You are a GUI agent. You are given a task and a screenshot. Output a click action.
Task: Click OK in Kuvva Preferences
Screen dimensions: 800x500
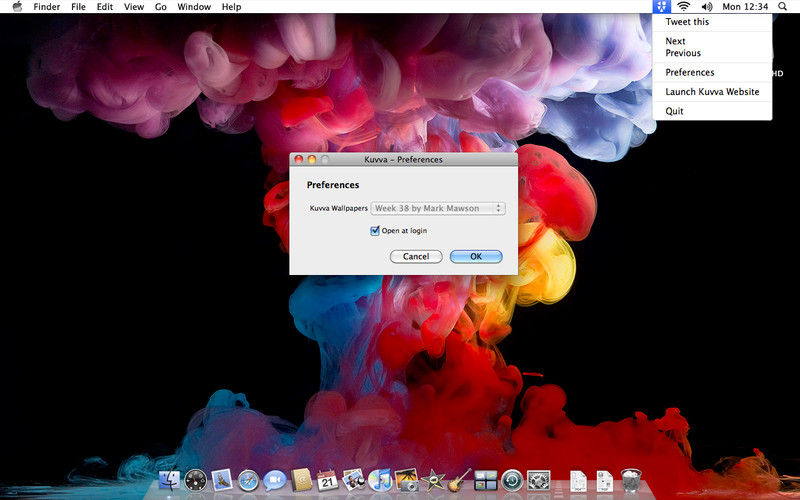476,256
